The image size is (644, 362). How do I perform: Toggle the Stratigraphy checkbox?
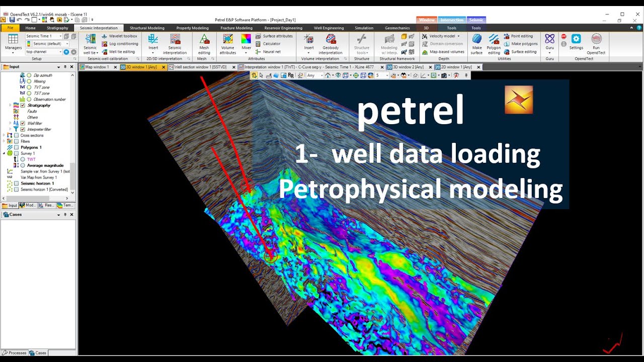click(x=23, y=106)
